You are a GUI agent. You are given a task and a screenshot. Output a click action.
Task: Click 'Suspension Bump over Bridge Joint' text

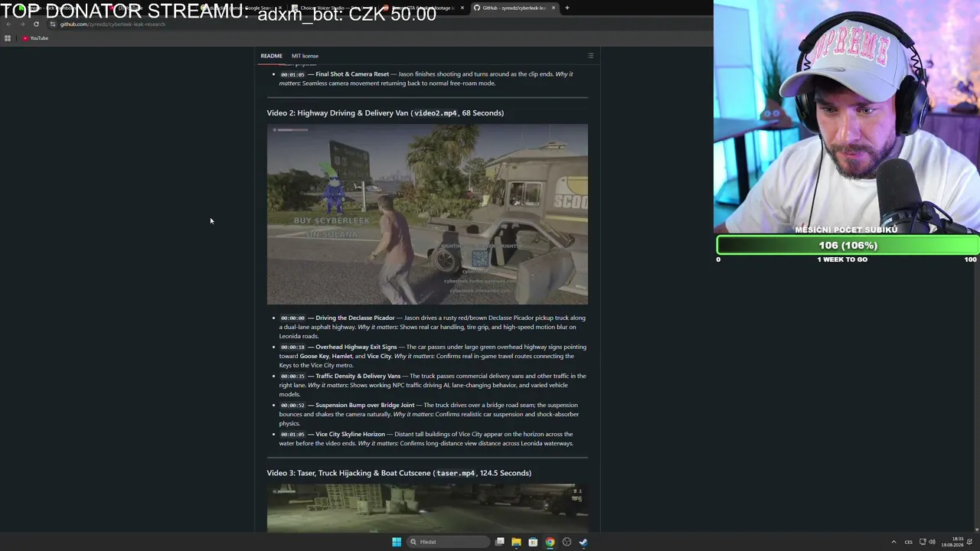pyautogui.click(x=364, y=405)
